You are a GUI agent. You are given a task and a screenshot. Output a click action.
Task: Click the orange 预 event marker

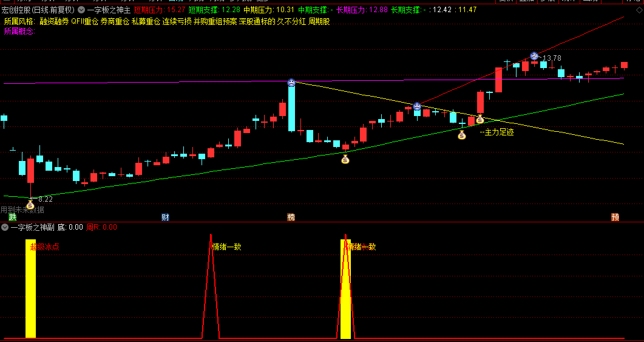click(x=615, y=217)
